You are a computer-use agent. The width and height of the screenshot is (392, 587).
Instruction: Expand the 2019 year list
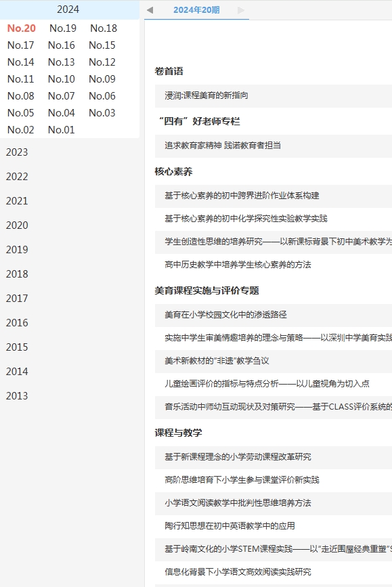[x=17, y=250]
